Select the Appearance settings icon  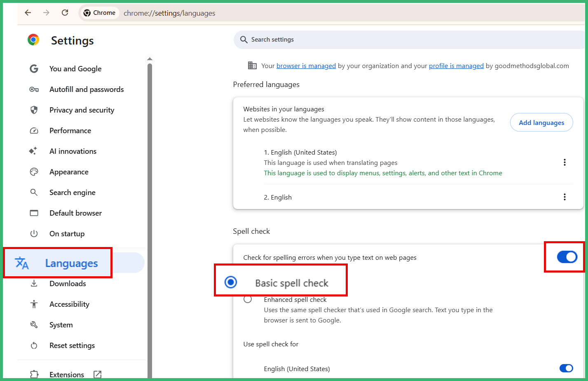[x=34, y=172]
